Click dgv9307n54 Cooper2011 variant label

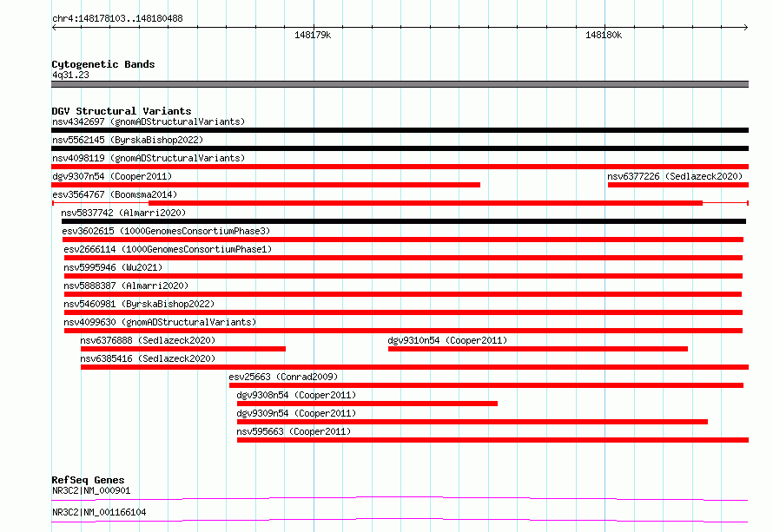coord(112,176)
